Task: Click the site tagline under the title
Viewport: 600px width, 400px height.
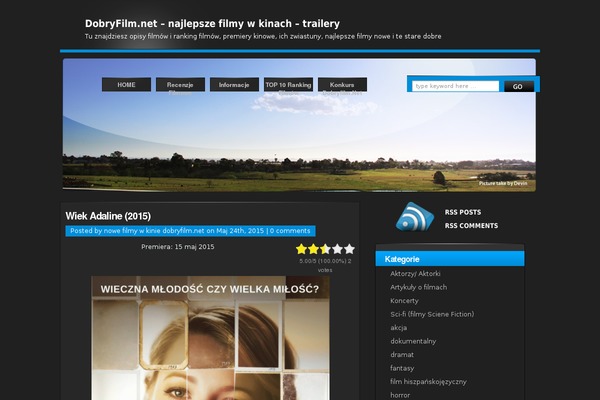Action: pyautogui.click(x=263, y=36)
